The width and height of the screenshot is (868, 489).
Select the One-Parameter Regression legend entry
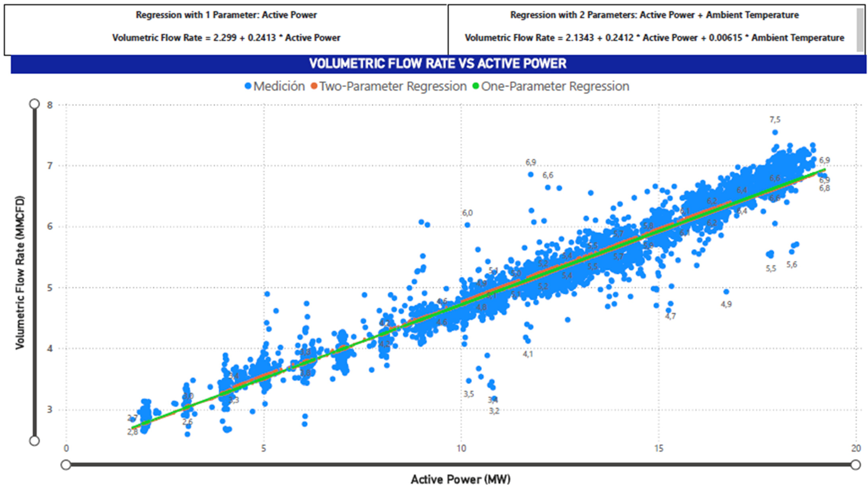551,87
